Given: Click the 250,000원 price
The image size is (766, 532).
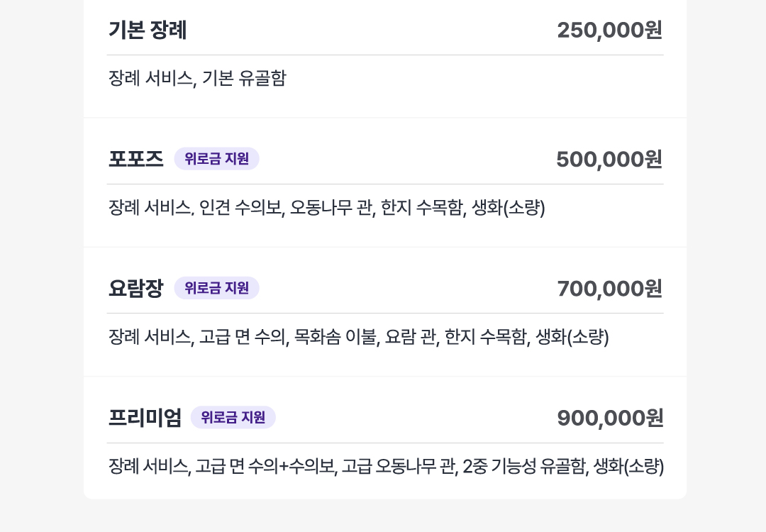Looking at the screenshot, I should [x=610, y=30].
